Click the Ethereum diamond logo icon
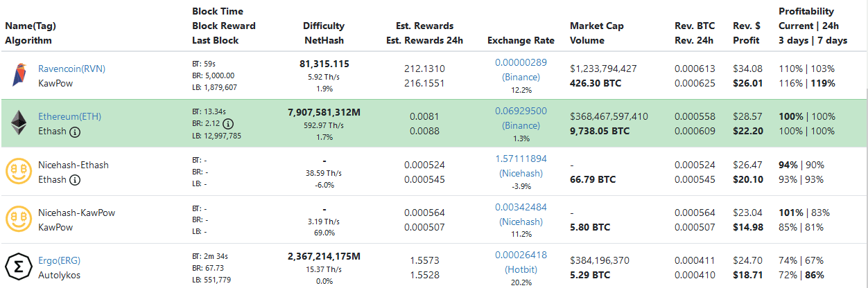Image resolution: width=868 pixels, height=288 pixels. pyautogui.click(x=19, y=123)
